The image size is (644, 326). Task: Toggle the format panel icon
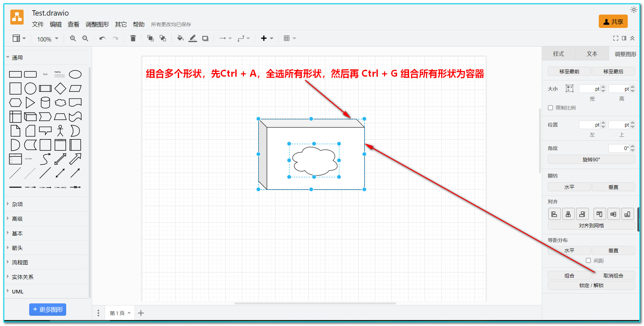pyautogui.click(x=624, y=38)
